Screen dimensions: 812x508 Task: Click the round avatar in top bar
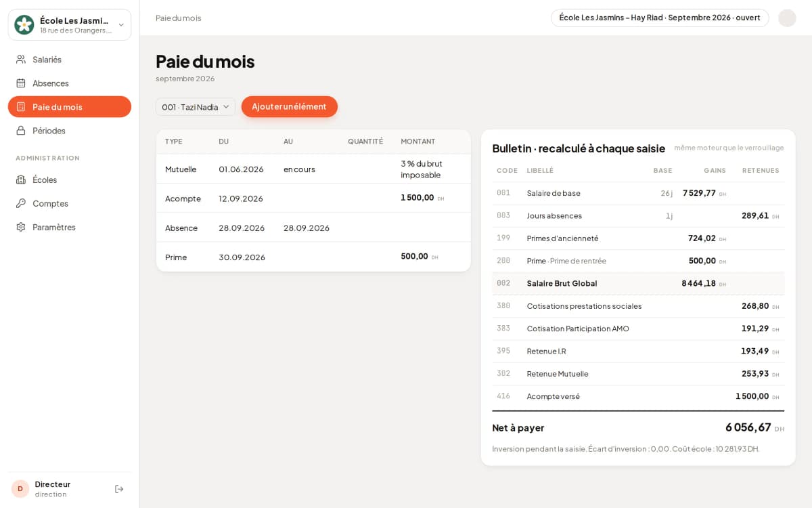tap(787, 18)
